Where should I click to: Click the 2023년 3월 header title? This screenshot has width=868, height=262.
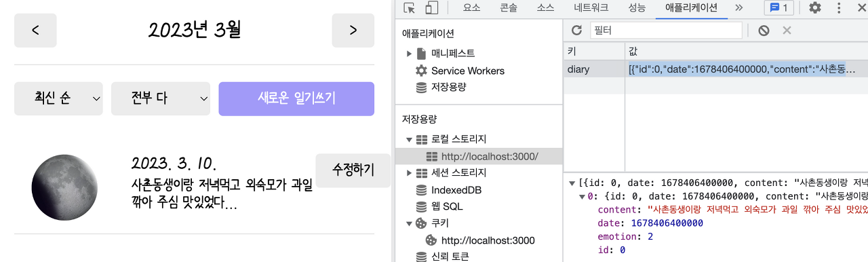point(195,30)
